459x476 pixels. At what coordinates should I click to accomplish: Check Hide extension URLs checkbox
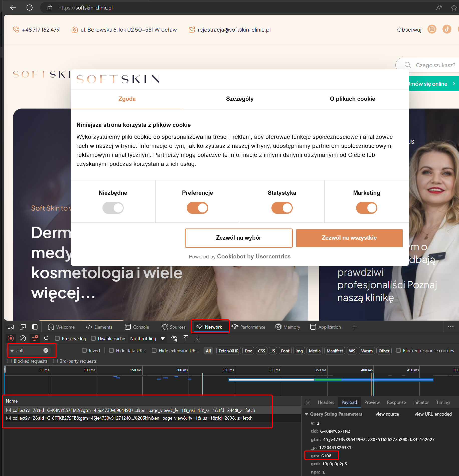point(154,350)
